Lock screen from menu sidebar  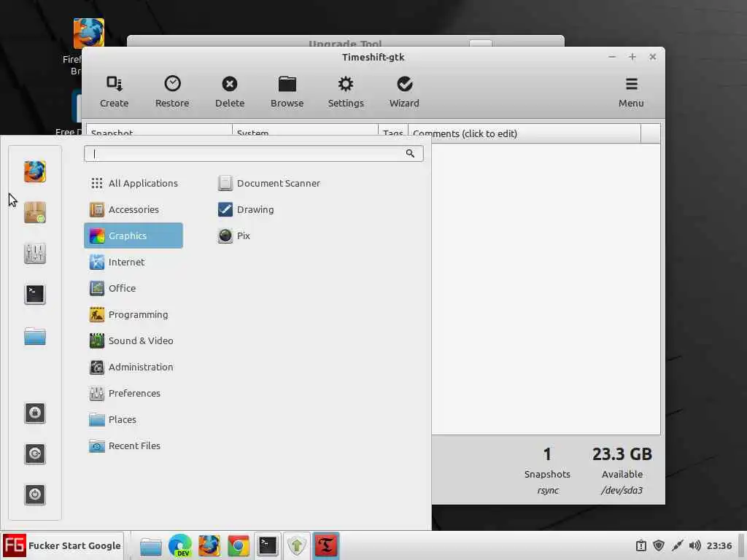(35, 413)
